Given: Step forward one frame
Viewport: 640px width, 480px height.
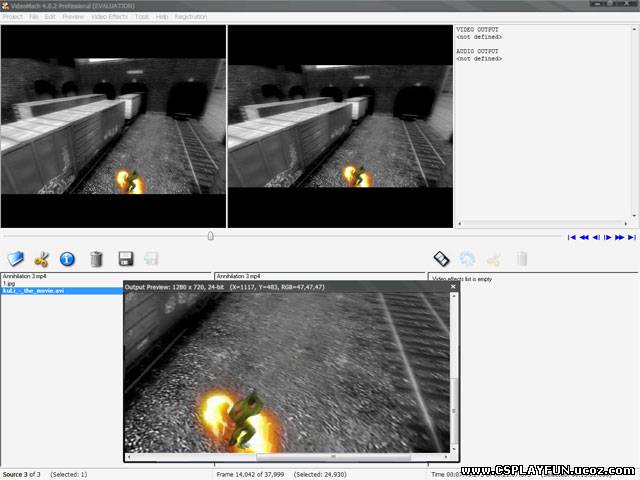Looking at the screenshot, I should click(x=607, y=237).
